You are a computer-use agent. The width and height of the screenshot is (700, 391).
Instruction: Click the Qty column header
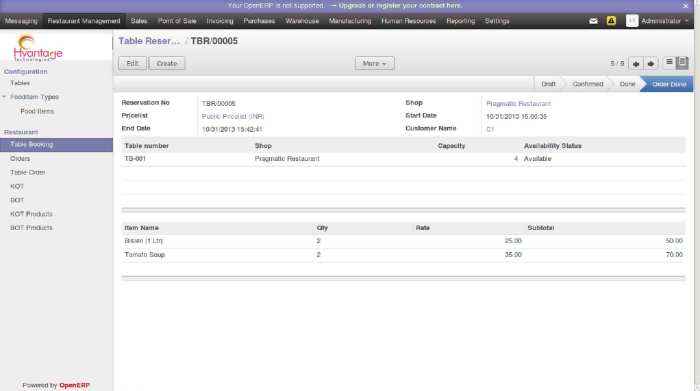pos(322,228)
